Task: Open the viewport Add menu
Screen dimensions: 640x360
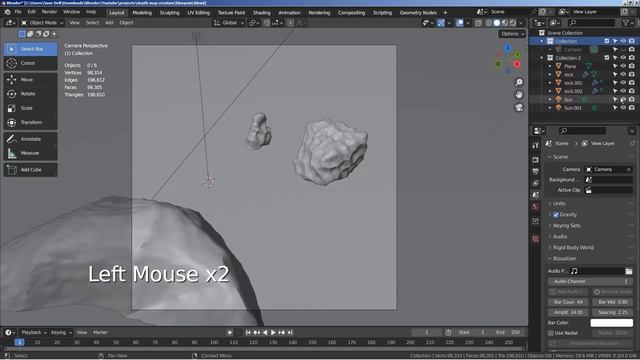Action: [109, 23]
